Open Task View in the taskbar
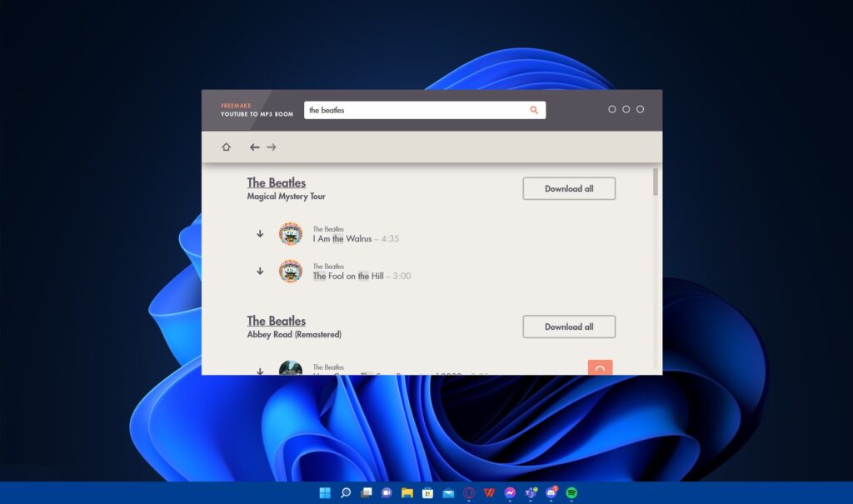The height and width of the screenshot is (504, 853). tap(367, 492)
